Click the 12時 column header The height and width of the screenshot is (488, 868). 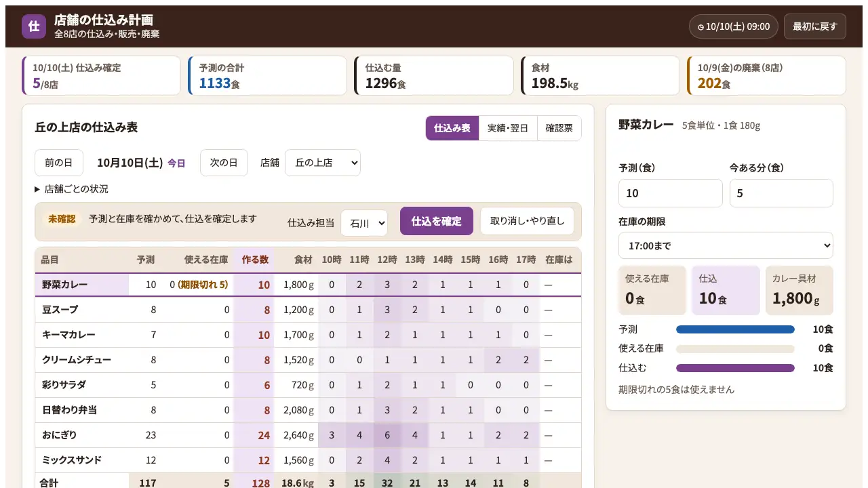(387, 260)
